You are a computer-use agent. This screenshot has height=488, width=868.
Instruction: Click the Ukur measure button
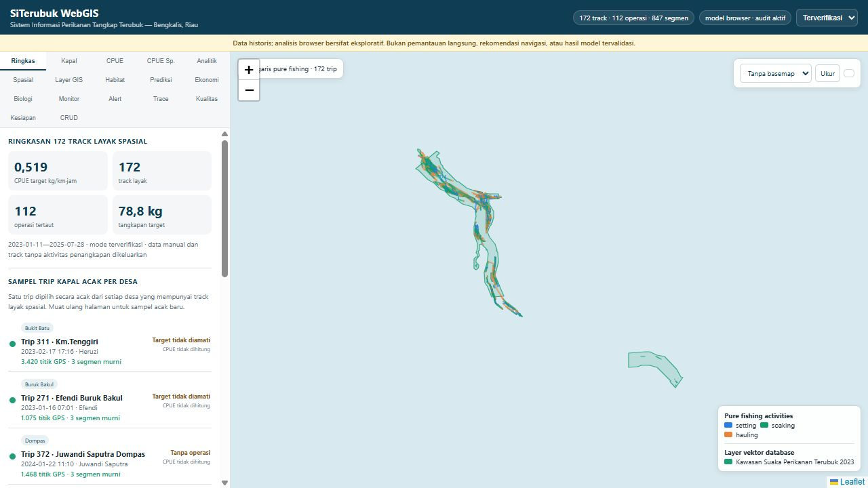point(827,73)
